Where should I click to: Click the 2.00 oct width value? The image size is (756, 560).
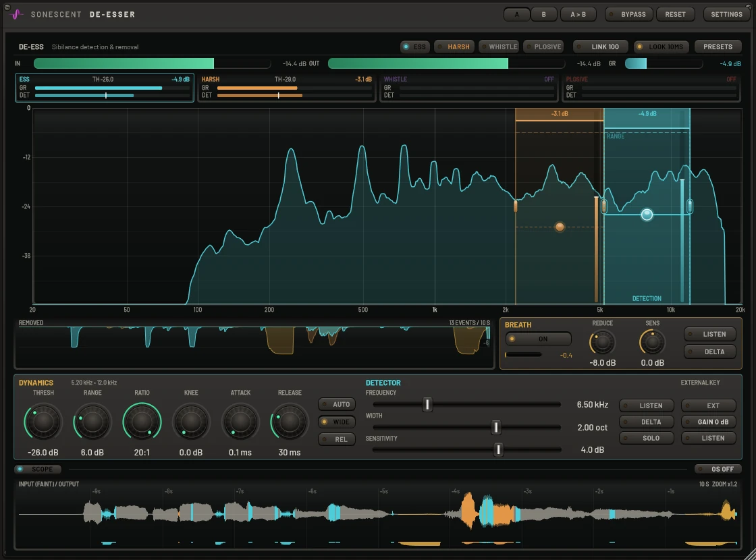click(592, 428)
